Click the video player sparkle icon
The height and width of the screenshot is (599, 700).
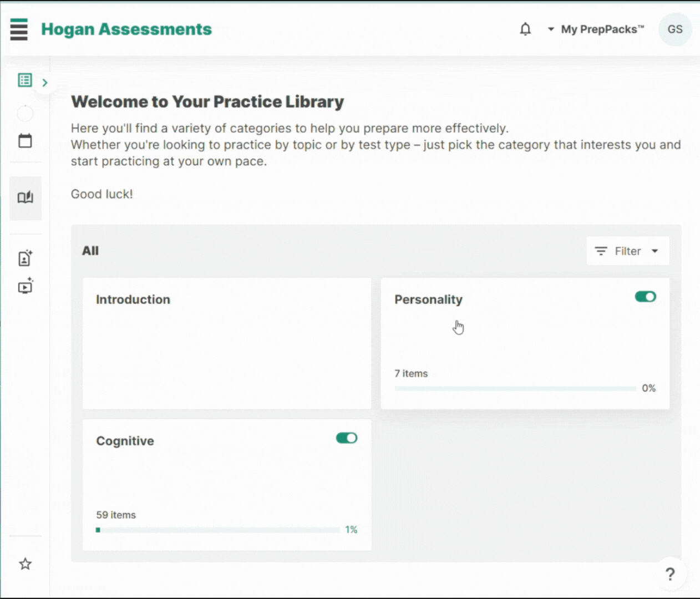coord(25,287)
